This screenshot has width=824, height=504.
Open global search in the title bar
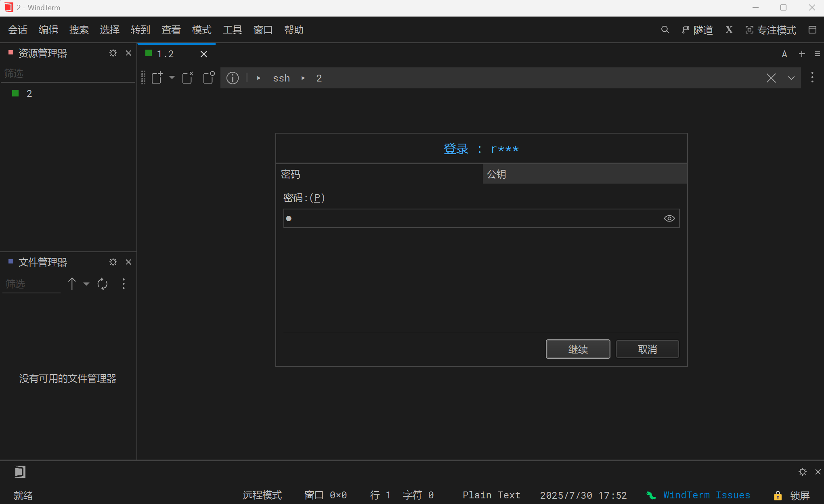pos(665,29)
